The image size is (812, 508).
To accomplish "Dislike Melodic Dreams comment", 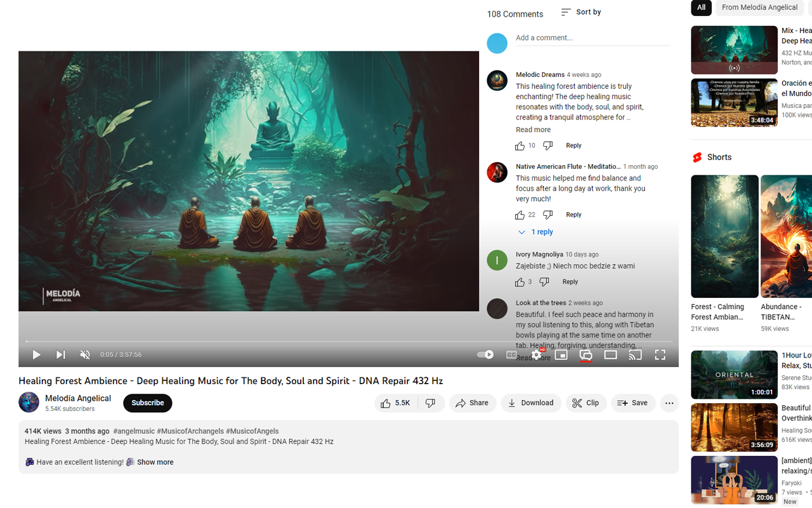I will (x=547, y=146).
